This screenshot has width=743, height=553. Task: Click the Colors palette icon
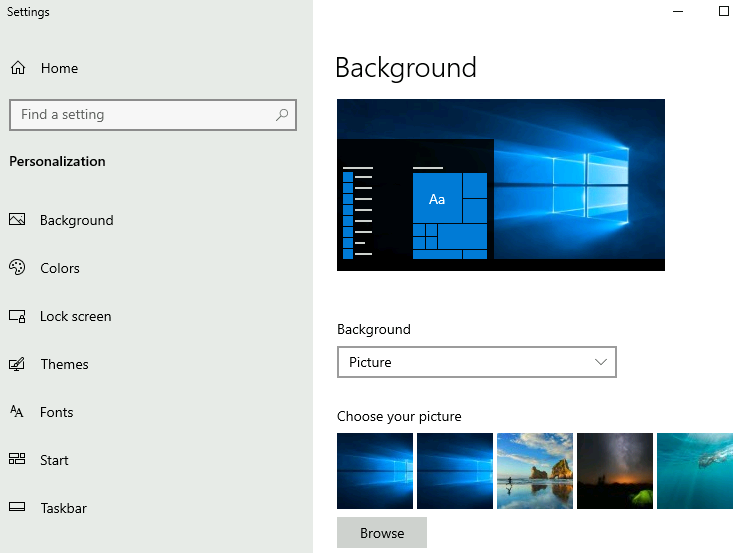[17, 268]
